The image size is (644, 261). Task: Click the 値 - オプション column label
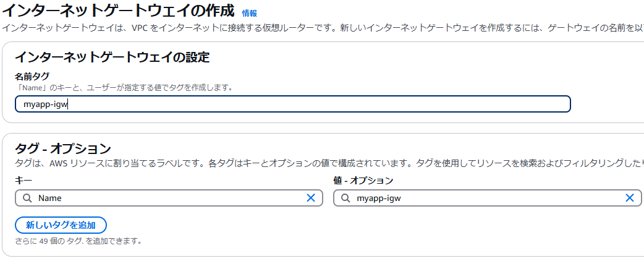click(363, 180)
